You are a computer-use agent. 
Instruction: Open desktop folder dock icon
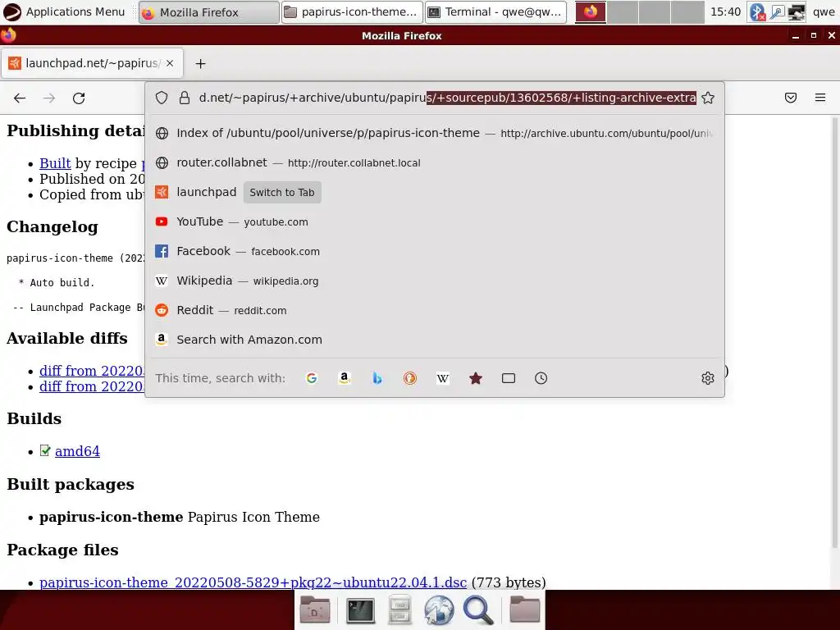(x=315, y=610)
